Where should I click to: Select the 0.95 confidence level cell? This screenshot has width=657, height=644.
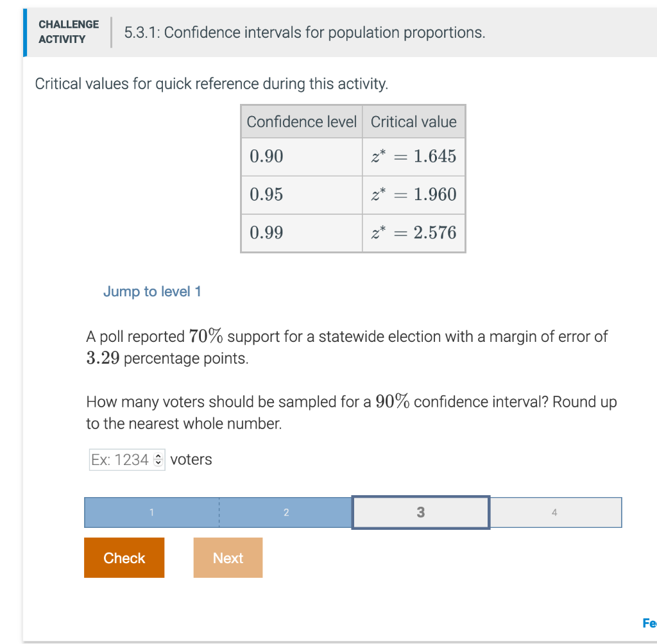click(301, 194)
